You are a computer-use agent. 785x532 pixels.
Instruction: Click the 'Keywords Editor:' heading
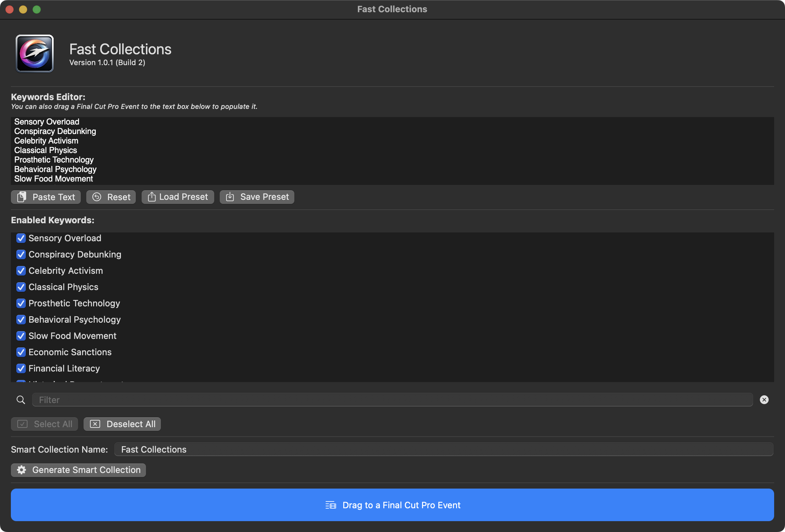click(48, 97)
